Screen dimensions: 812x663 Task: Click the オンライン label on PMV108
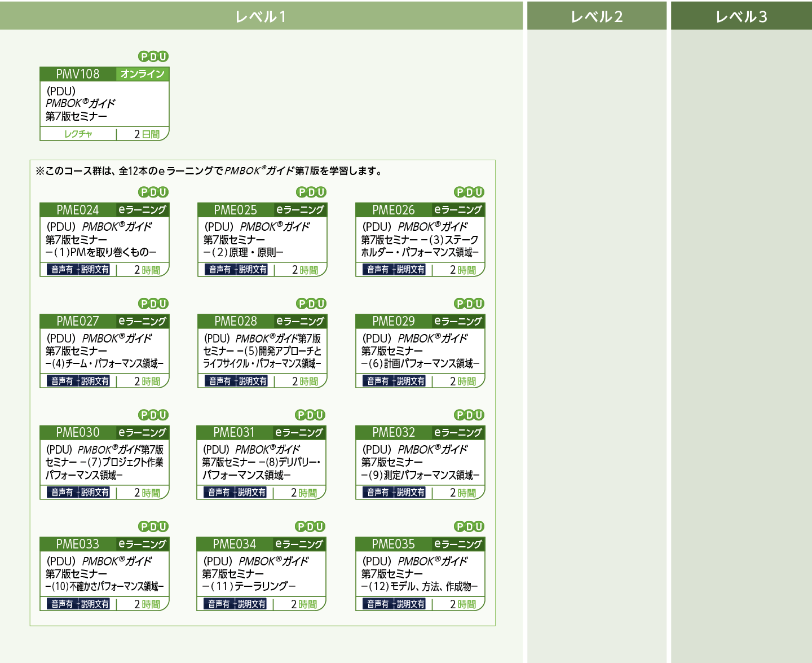tap(143, 74)
